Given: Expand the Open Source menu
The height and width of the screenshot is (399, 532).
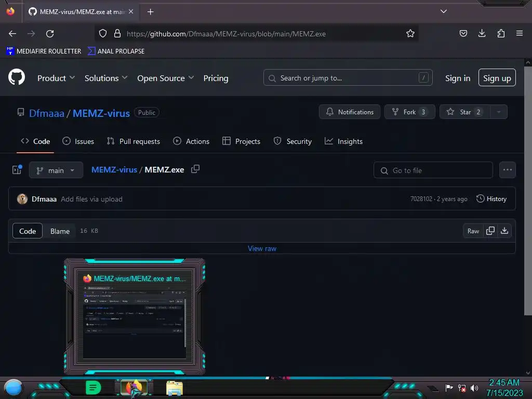Looking at the screenshot, I should 166,78.
